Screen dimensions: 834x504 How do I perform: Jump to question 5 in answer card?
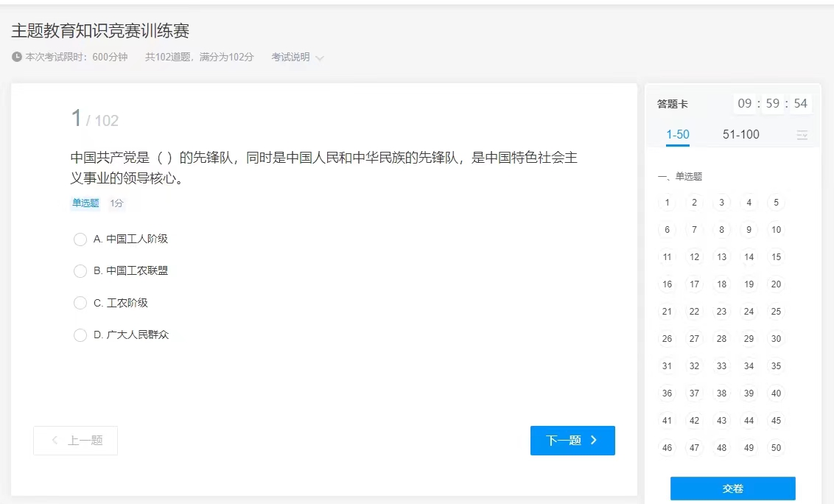[x=776, y=202]
